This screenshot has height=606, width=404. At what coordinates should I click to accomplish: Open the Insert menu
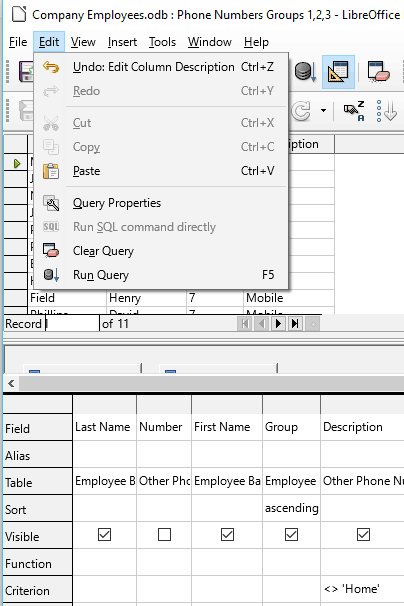(x=122, y=42)
